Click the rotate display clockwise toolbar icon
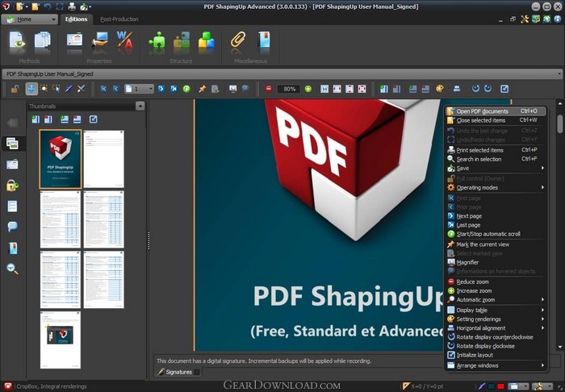 [x=488, y=89]
